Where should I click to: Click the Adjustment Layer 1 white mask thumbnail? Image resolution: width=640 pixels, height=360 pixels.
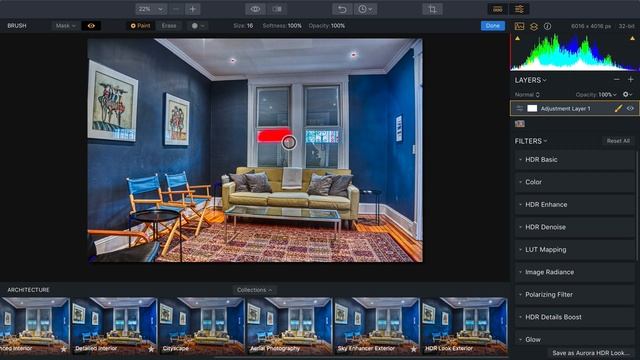[x=532, y=109]
